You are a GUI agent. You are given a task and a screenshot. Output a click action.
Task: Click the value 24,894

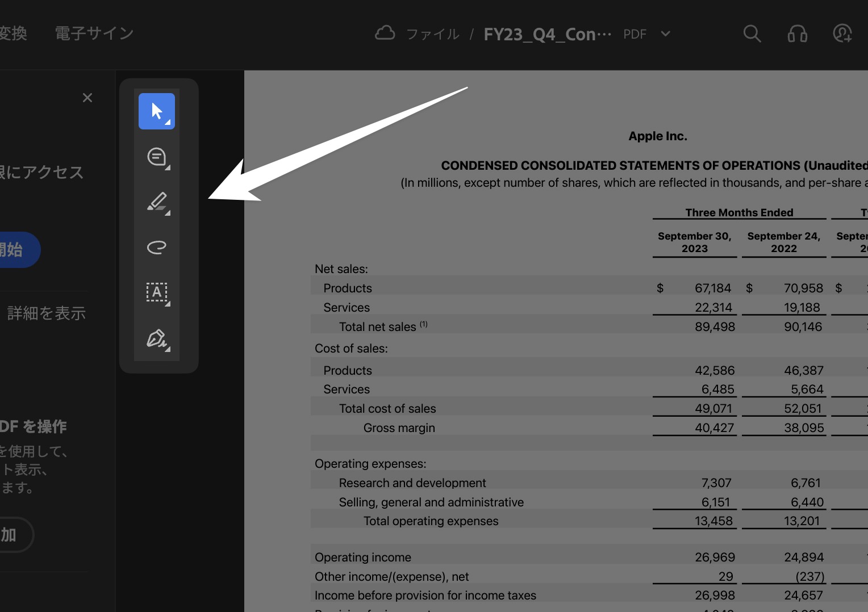[804, 557]
